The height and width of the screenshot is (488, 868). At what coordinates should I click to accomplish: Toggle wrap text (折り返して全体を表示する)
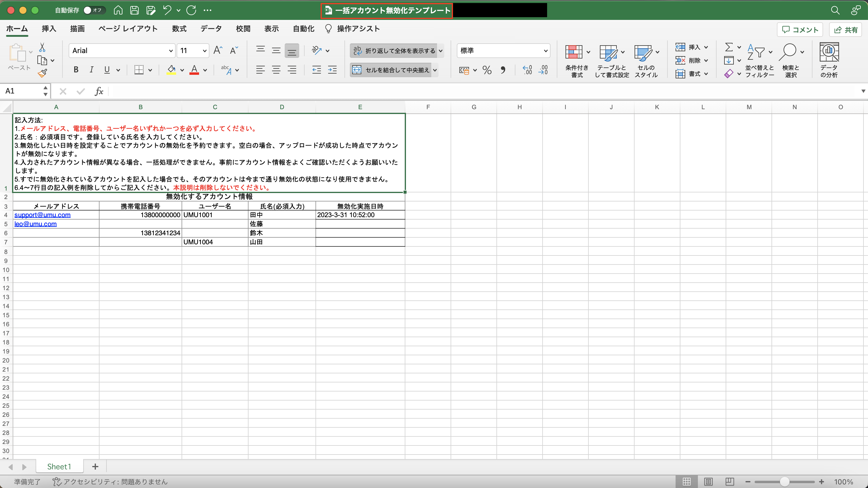click(394, 51)
